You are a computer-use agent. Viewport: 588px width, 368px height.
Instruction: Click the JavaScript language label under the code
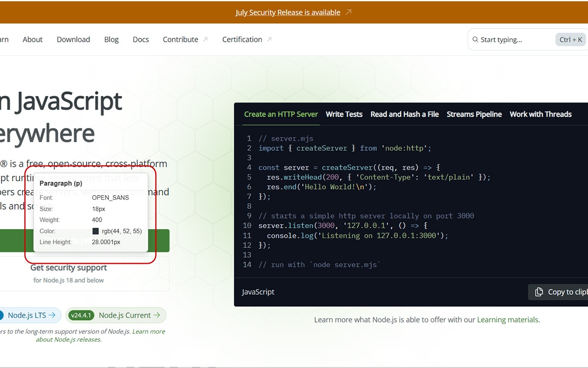click(258, 292)
